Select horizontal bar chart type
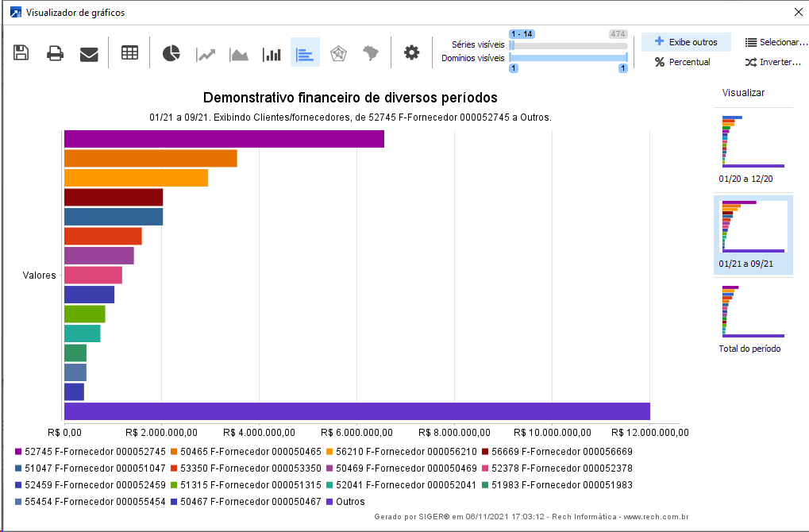This screenshot has height=532, width=809. (305, 53)
